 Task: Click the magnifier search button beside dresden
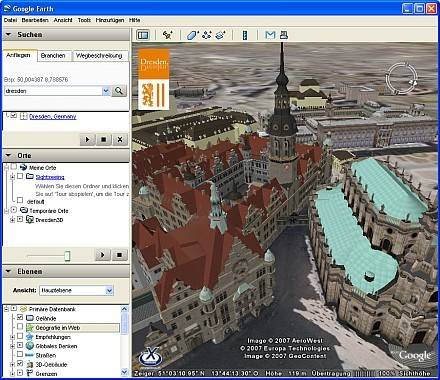pos(119,91)
